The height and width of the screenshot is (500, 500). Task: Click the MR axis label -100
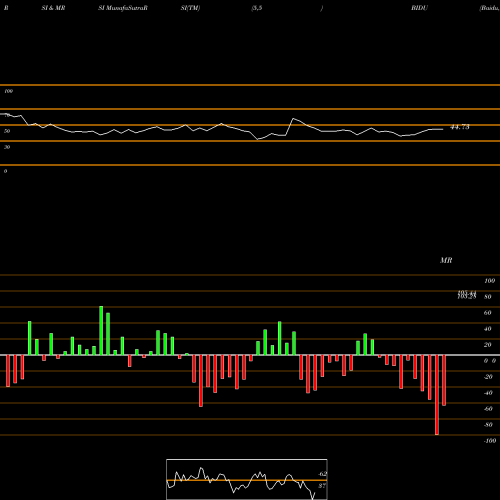click(x=489, y=441)
